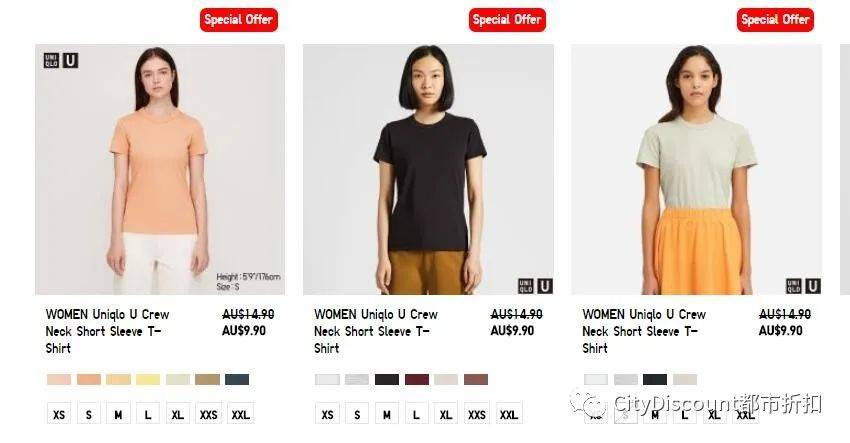Select size M for the second T-shirt
Image resolution: width=850 pixels, height=443 pixels.
(x=387, y=414)
